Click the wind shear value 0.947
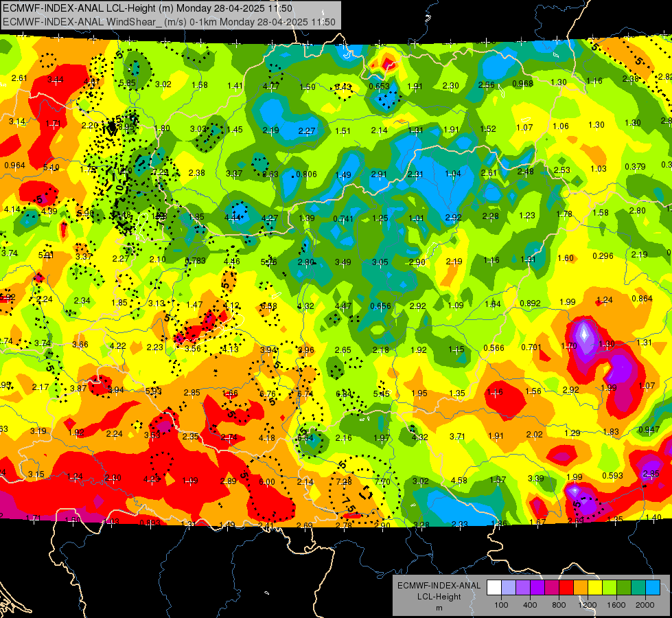This screenshot has width=672, height=618. coord(649,430)
